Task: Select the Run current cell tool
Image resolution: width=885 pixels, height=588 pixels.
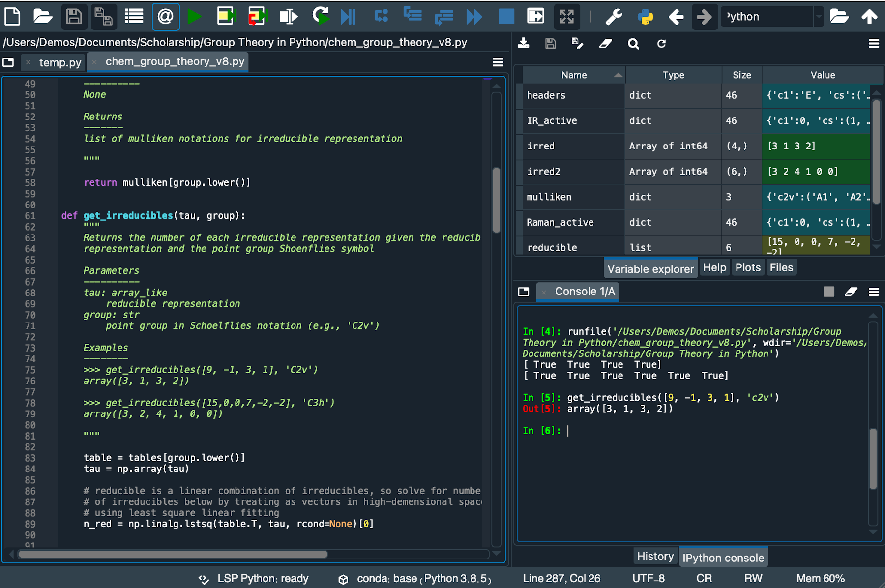Action: pyautogui.click(x=226, y=16)
